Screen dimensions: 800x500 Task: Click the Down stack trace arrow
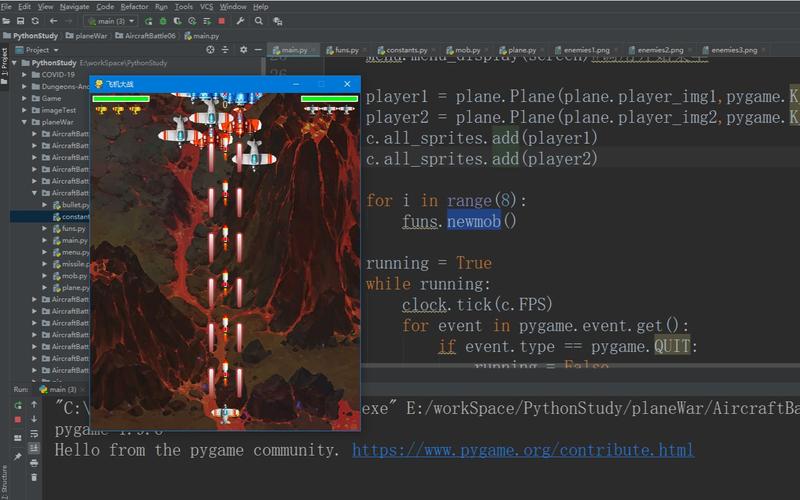[x=34, y=419]
